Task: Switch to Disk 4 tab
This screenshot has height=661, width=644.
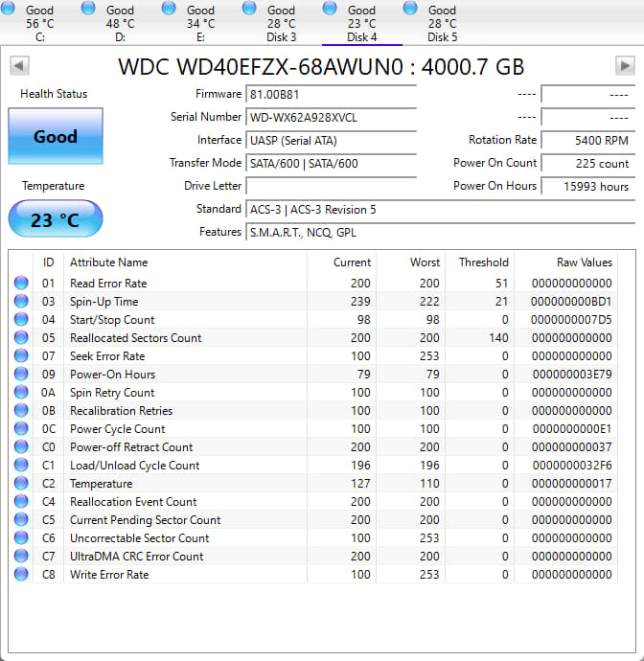Action: [x=362, y=23]
